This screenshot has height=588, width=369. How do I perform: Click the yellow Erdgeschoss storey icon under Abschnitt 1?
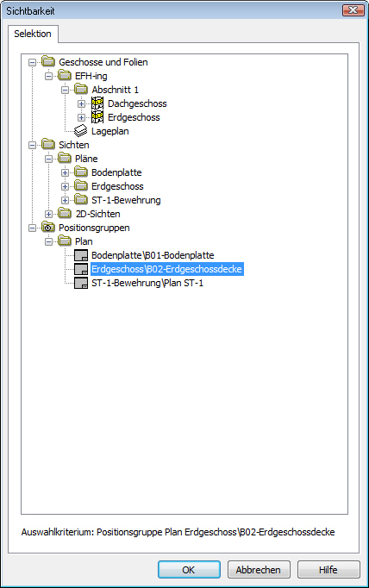point(97,117)
